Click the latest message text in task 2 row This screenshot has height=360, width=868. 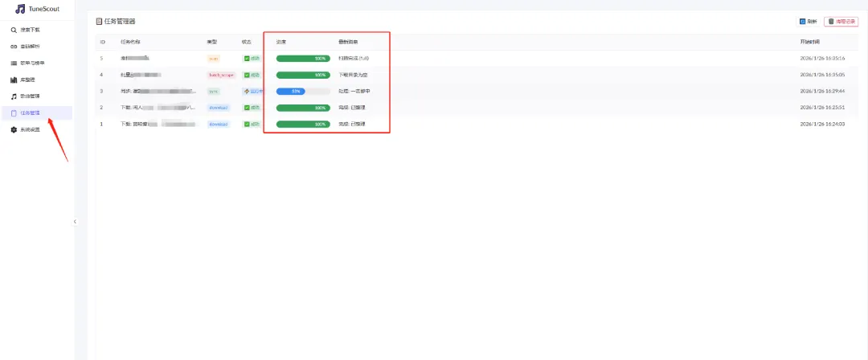[351, 108]
